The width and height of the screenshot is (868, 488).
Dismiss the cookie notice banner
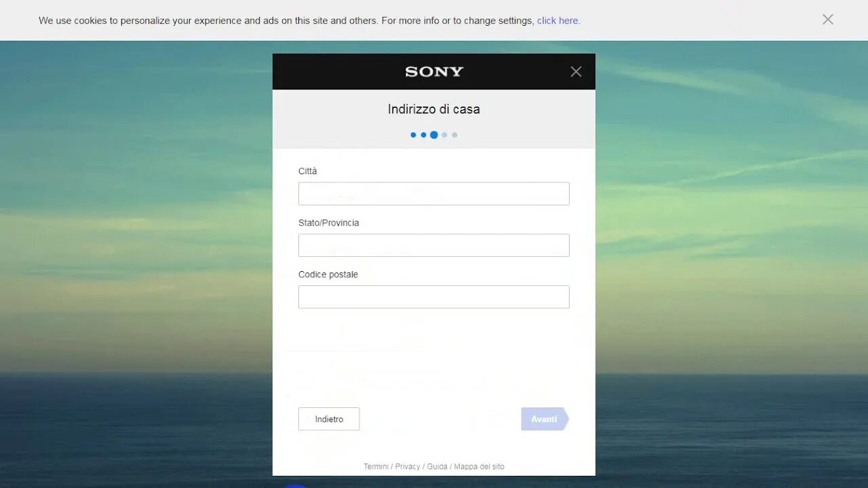tap(827, 20)
